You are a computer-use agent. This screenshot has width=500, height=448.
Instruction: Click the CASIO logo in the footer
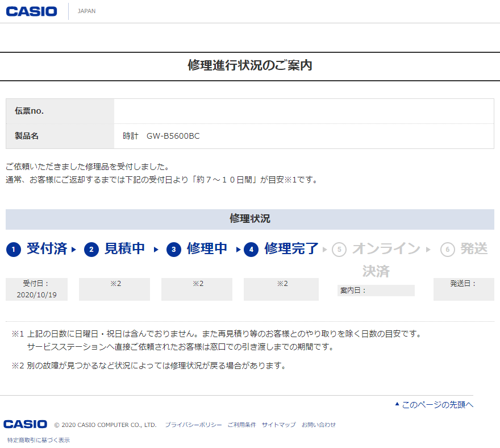pos(26,424)
